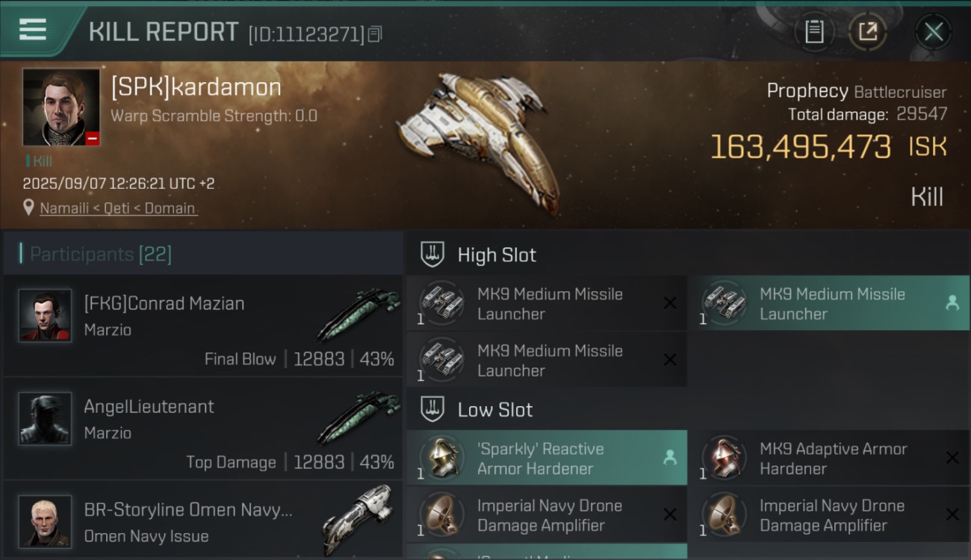Open kardamon's character portrait
The height and width of the screenshot is (560, 971).
(61, 107)
